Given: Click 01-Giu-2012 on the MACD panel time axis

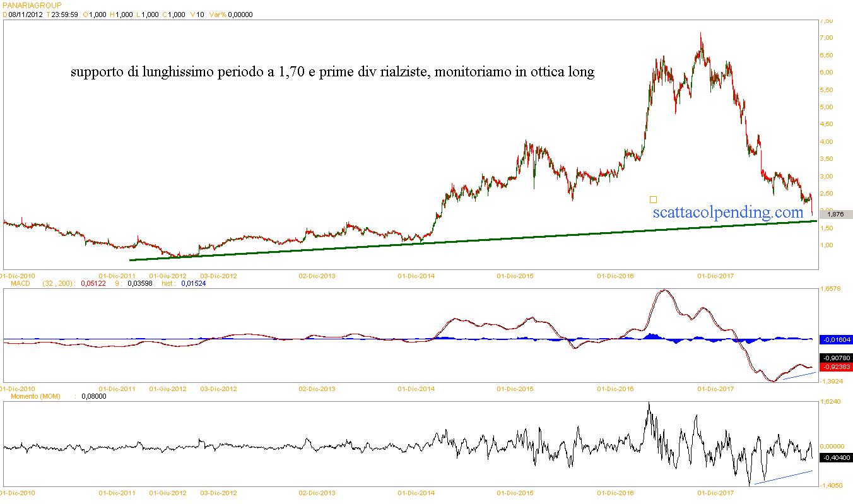Looking at the screenshot, I should (x=168, y=389).
